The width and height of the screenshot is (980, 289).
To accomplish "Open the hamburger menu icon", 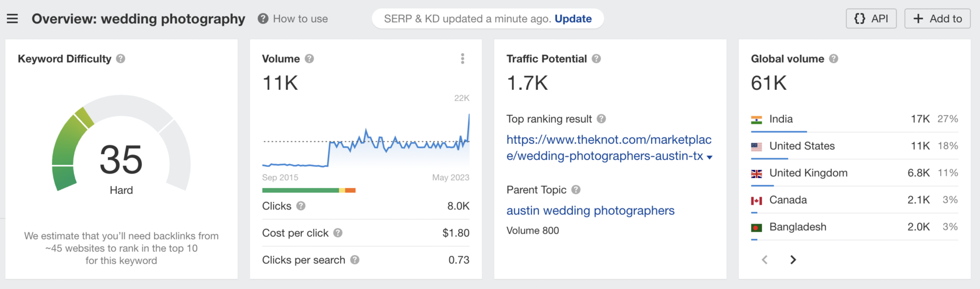I will click(x=12, y=19).
